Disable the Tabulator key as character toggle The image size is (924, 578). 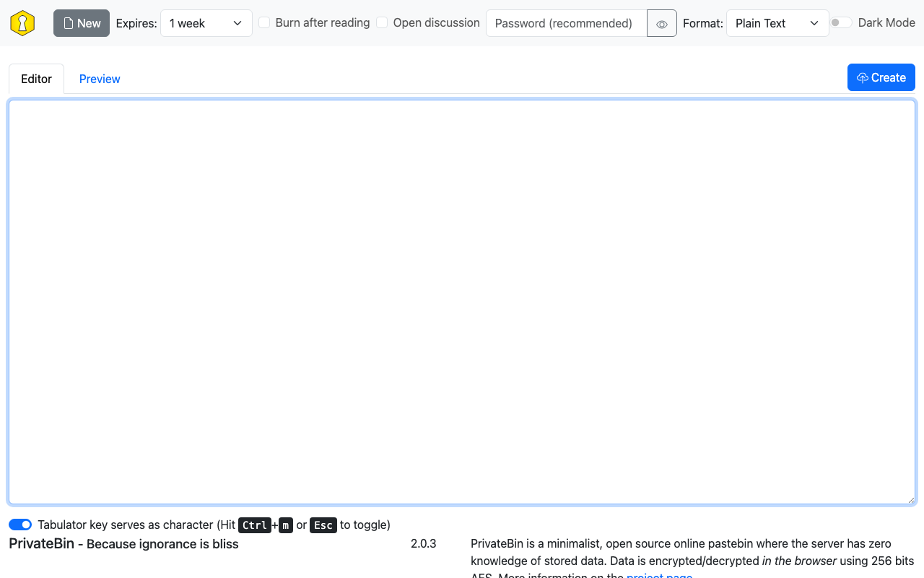click(x=20, y=524)
